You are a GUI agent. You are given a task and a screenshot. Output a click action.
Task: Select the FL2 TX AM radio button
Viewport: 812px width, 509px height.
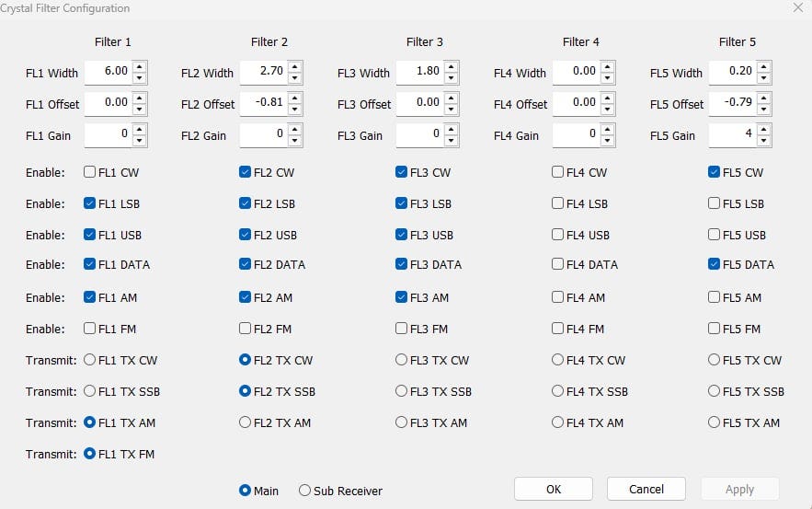click(x=245, y=422)
